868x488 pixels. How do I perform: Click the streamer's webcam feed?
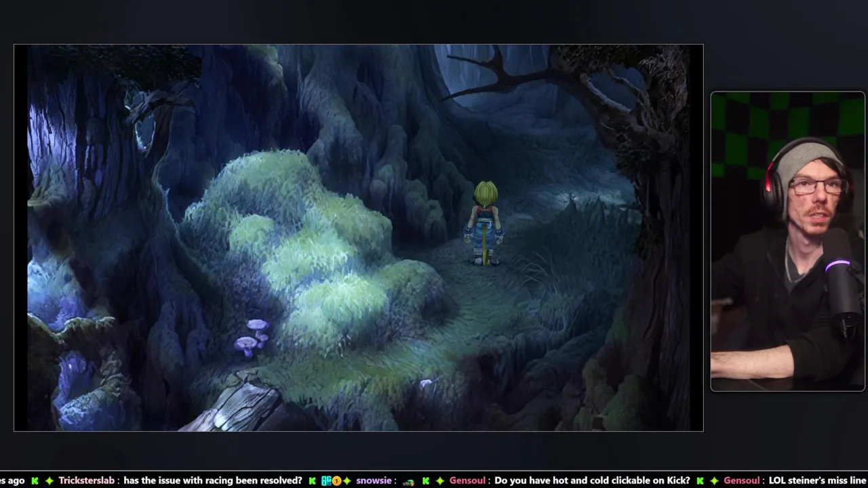pos(787,241)
